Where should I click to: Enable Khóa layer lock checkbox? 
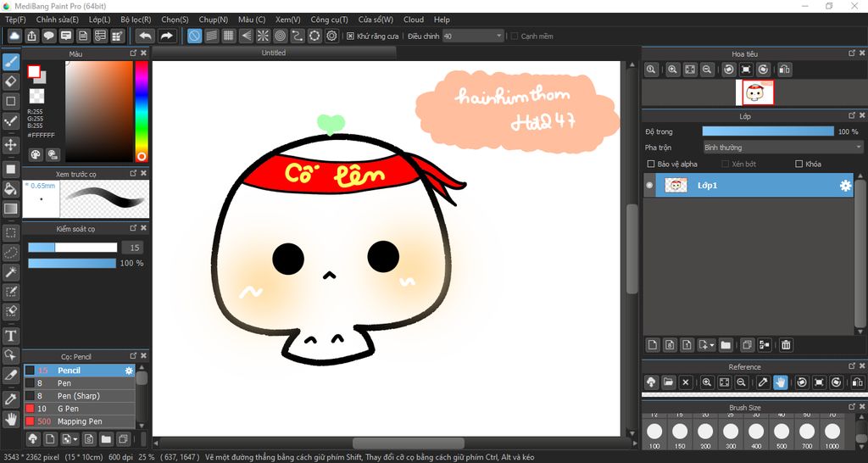click(798, 164)
